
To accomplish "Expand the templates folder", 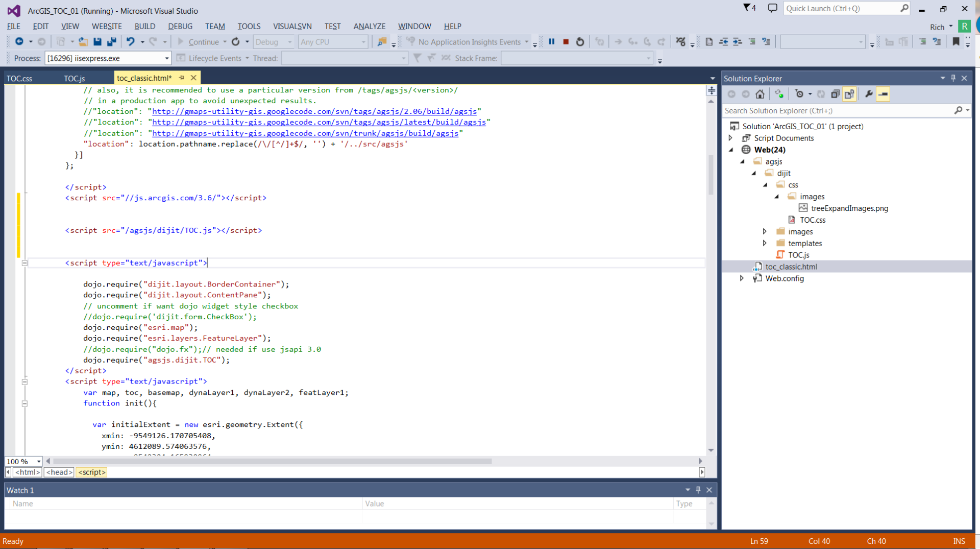I will [765, 243].
